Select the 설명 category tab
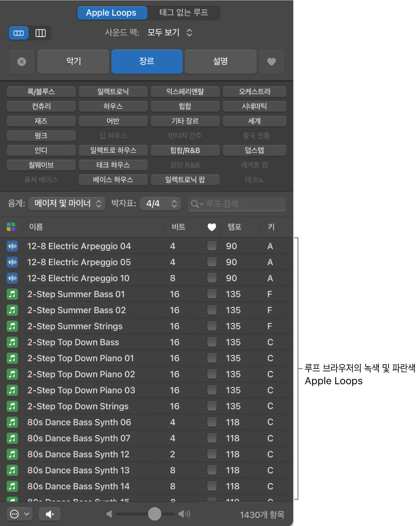This screenshot has width=420, height=526. [x=221, y=62]
